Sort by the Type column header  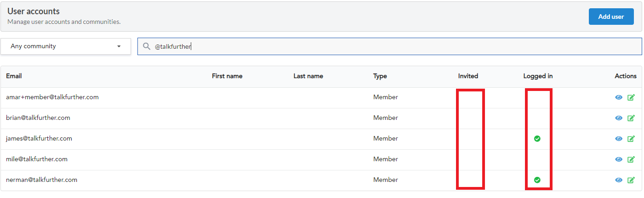click(x=380, y=76)
